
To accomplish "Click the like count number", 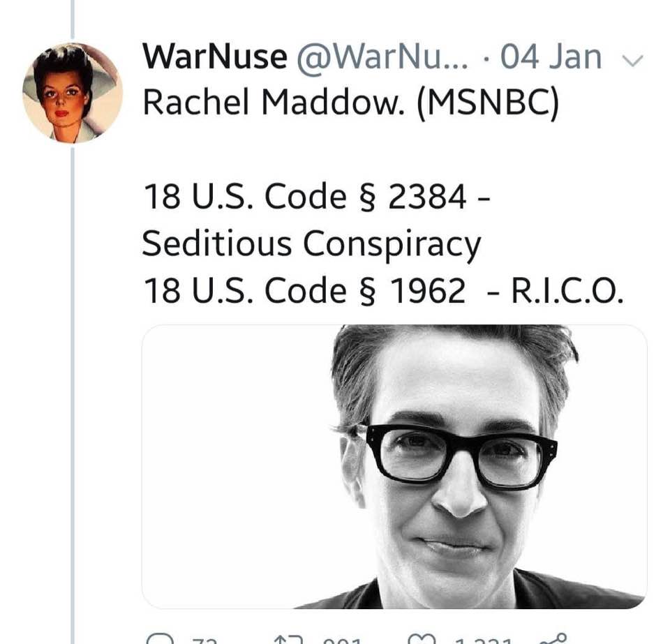I will click(482, 641).
